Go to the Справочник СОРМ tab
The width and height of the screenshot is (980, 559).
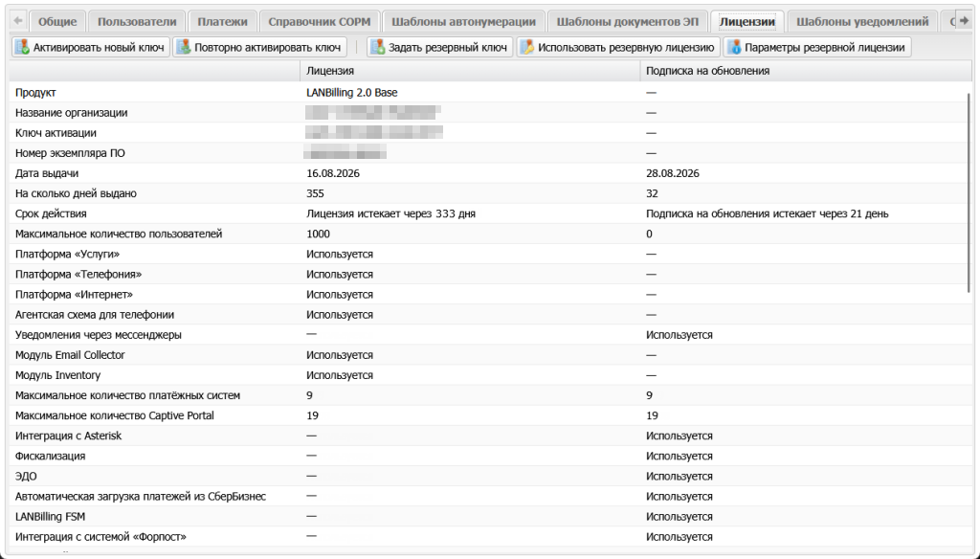tap(320, 21)
